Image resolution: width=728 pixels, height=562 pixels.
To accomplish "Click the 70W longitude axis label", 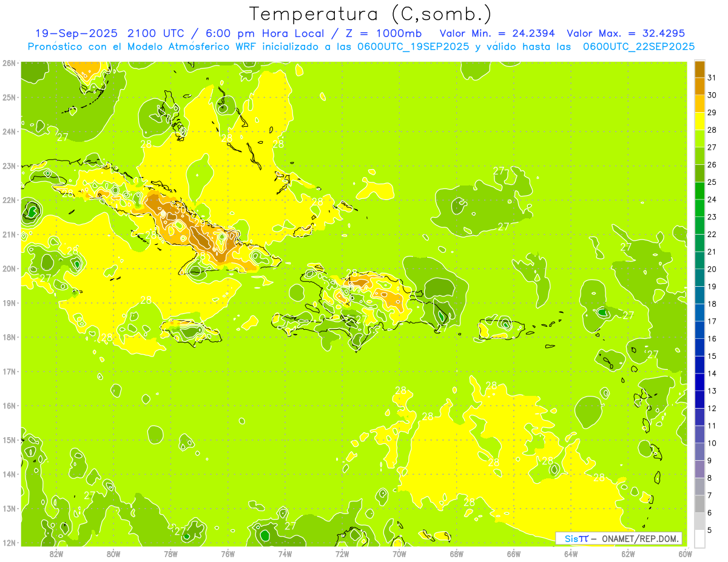I will click(399, 553).
